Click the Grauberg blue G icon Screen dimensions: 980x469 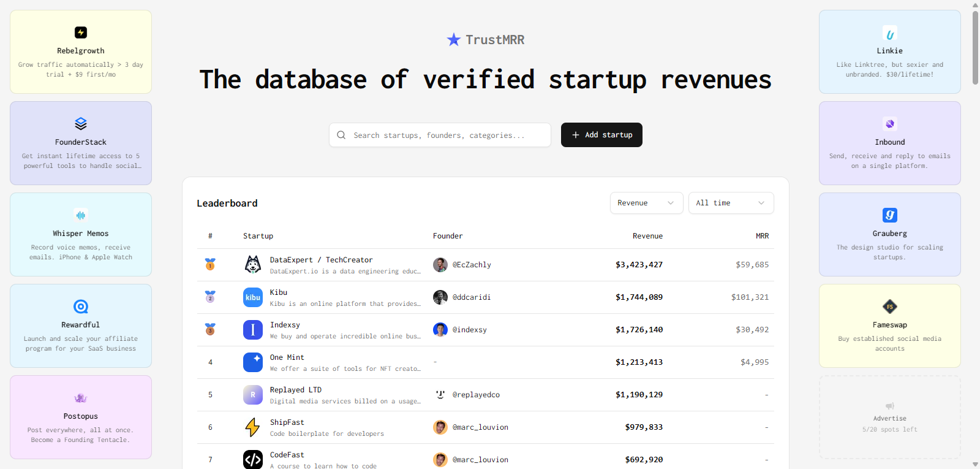coord(890,215)
